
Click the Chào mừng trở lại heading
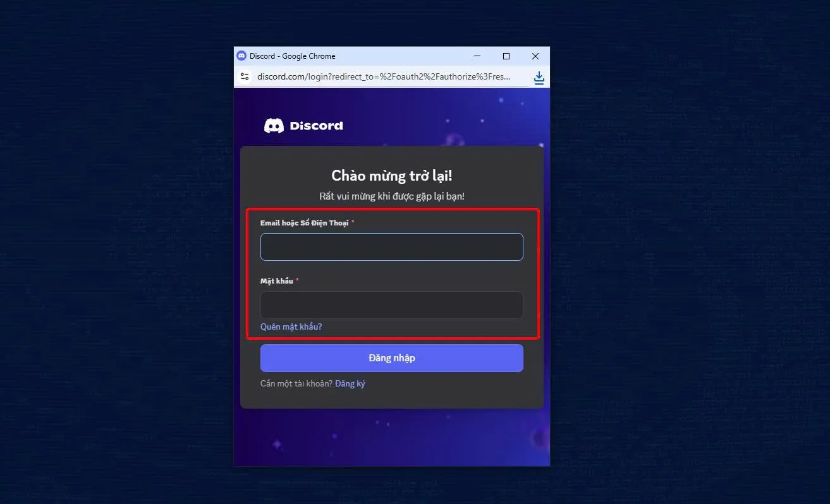point(391,175)
